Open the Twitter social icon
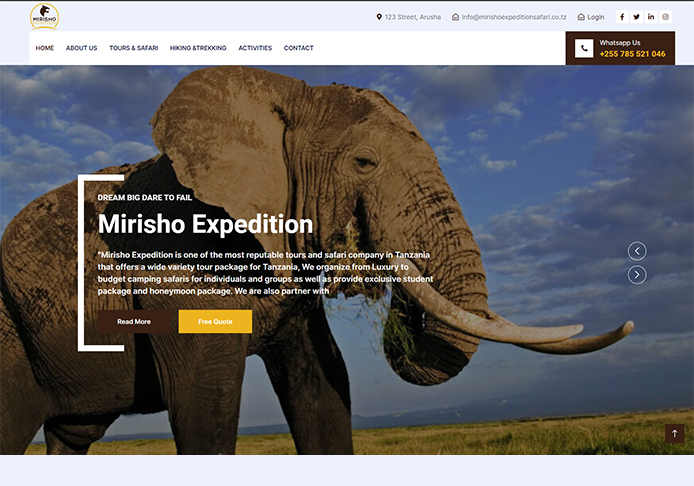The height and width of the screenshot is (486, 694). [x=636, y=17]
